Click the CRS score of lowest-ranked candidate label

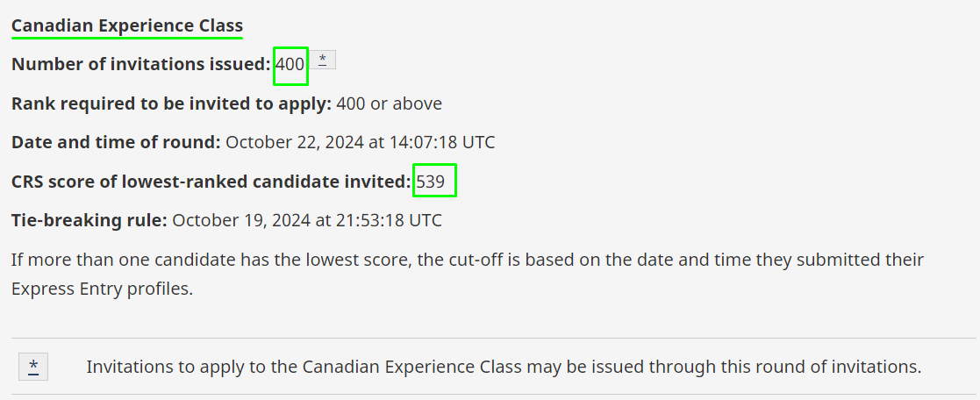(211, 182)
